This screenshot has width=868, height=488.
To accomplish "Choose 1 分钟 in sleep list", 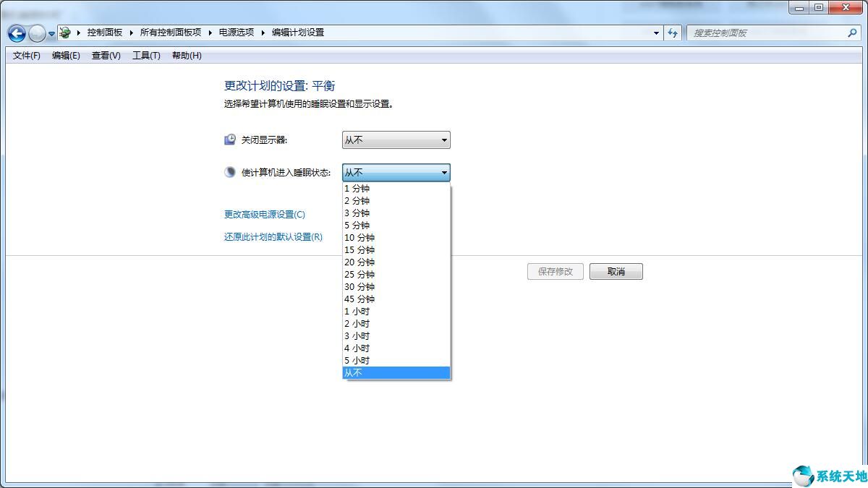I will 396,189.
